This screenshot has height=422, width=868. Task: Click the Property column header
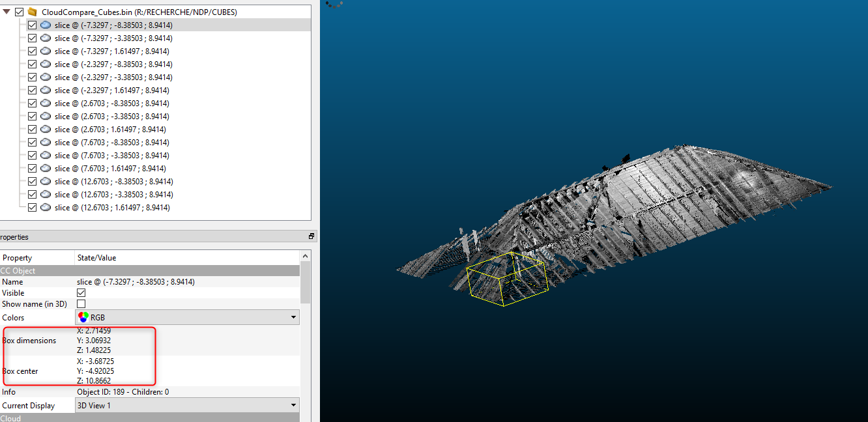click(17, 258)
